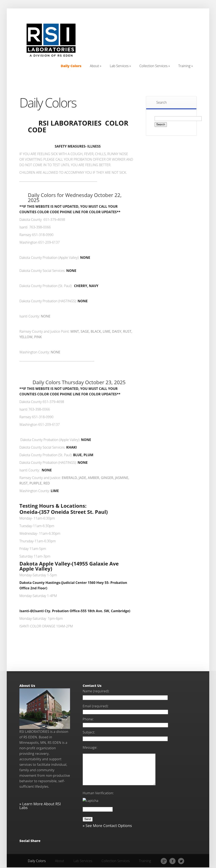Follow the Learn More About RSI Labs link
The height and width of the screenshot is (868, 216).
click(x=40, y=806)
